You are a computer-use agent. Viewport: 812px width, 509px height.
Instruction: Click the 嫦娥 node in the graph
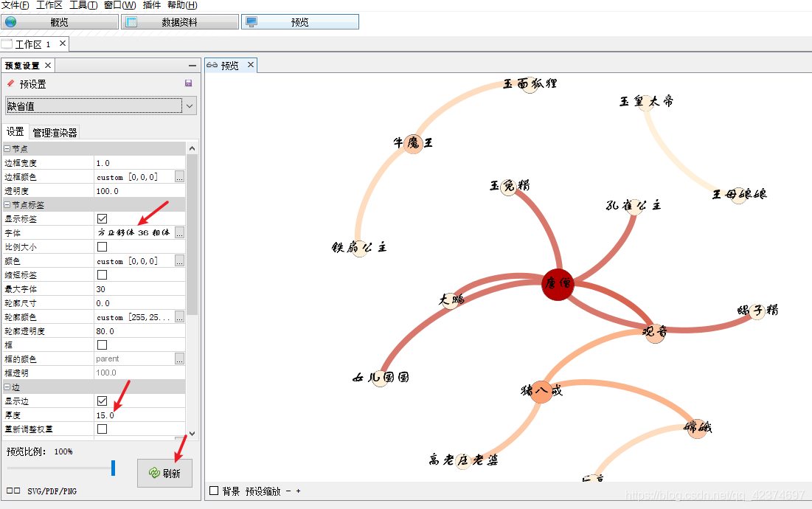(697, 428)
